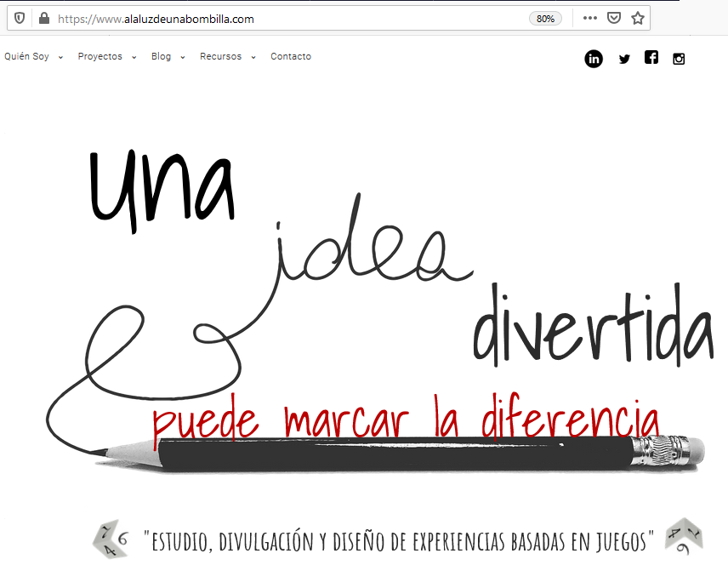Expand the Quién Soy dropdown arrow

click(60, 57)
